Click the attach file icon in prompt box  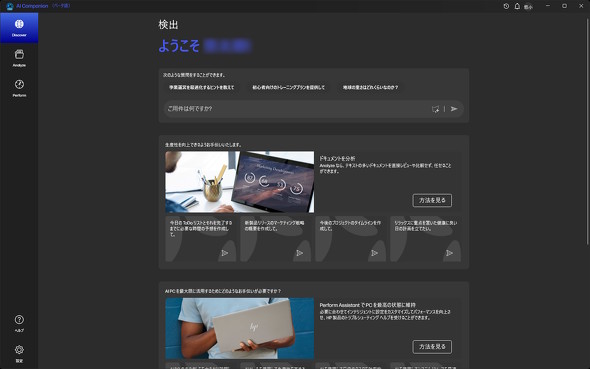click(x=435, y=109)
